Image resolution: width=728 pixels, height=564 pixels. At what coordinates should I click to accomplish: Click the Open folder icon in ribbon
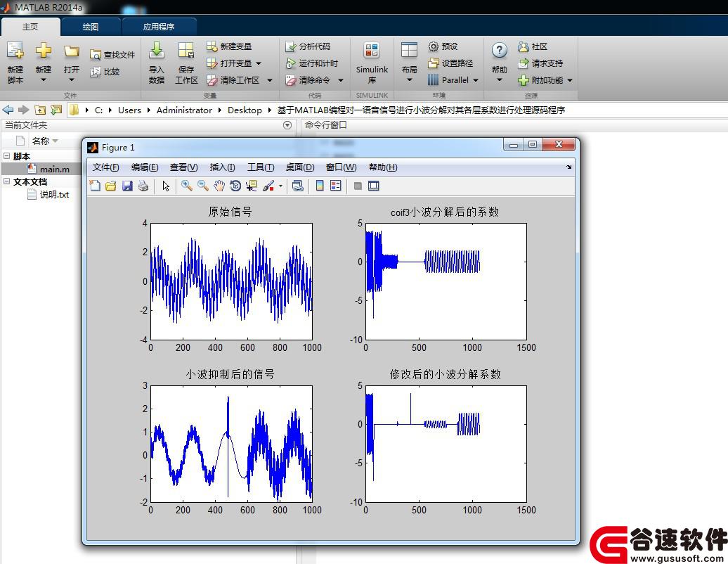tap(72, 51)
